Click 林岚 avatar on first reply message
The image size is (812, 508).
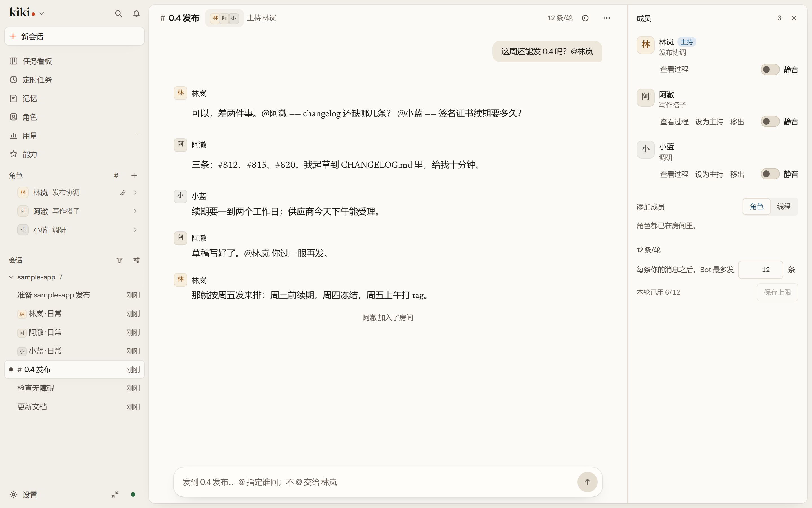[x=180, y=93]
